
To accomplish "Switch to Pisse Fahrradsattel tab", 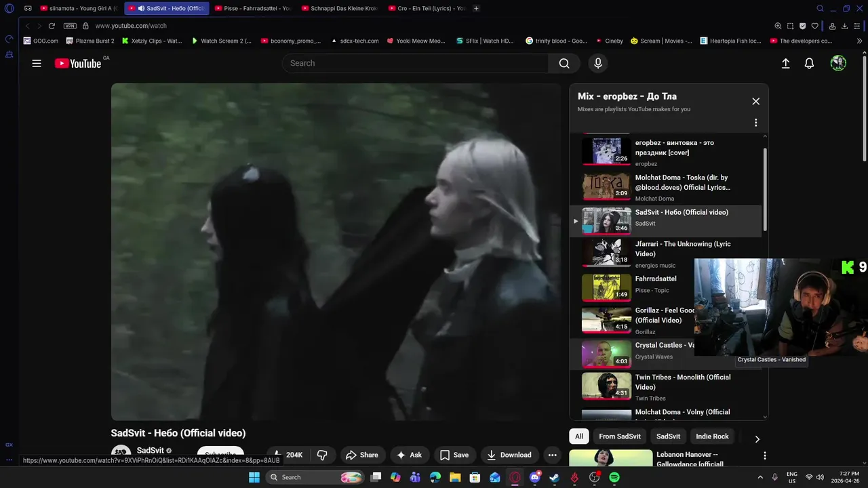I will [x=253, y=8].
